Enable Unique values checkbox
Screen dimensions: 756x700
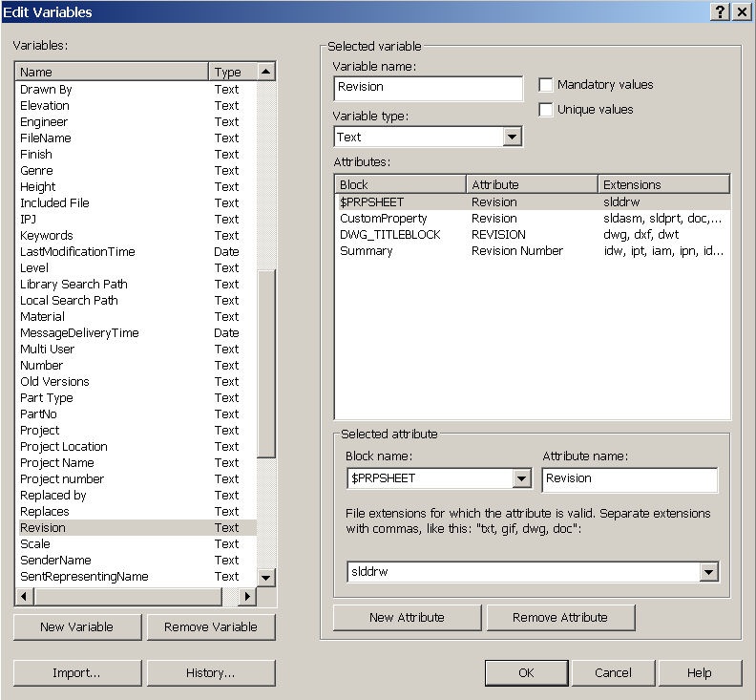click(545, 110)
